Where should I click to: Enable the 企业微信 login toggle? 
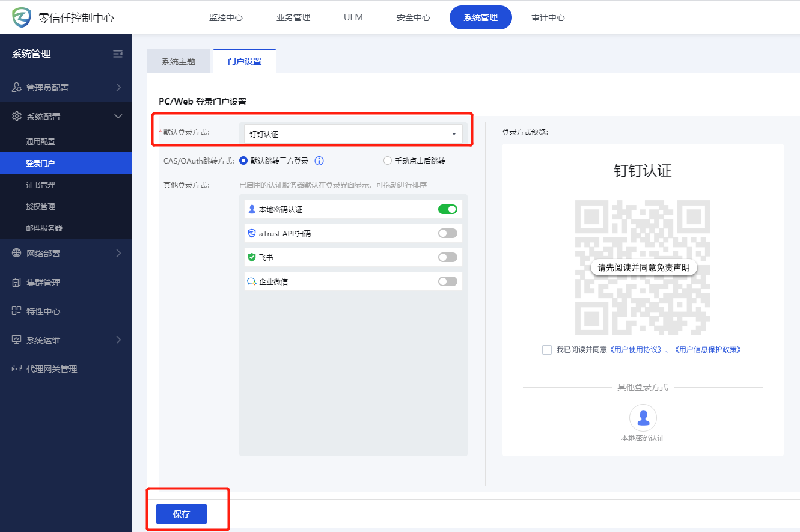click(447, 281)
